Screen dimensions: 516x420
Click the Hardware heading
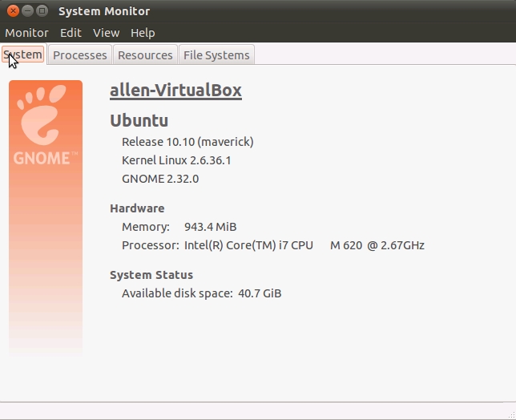pyautogui.click(x=137, y=208)
